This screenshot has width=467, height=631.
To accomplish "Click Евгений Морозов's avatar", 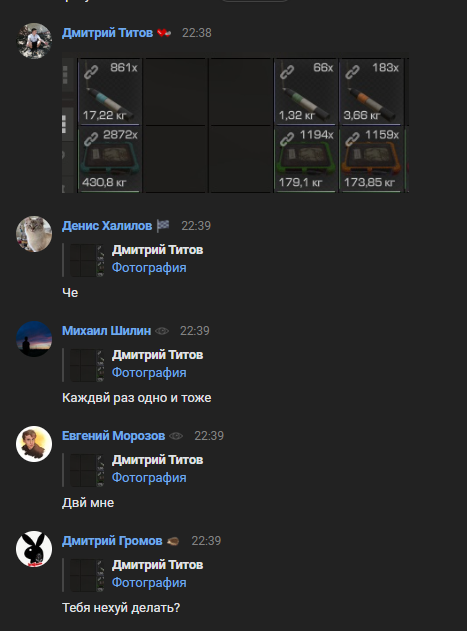I will tap(34, 444).
